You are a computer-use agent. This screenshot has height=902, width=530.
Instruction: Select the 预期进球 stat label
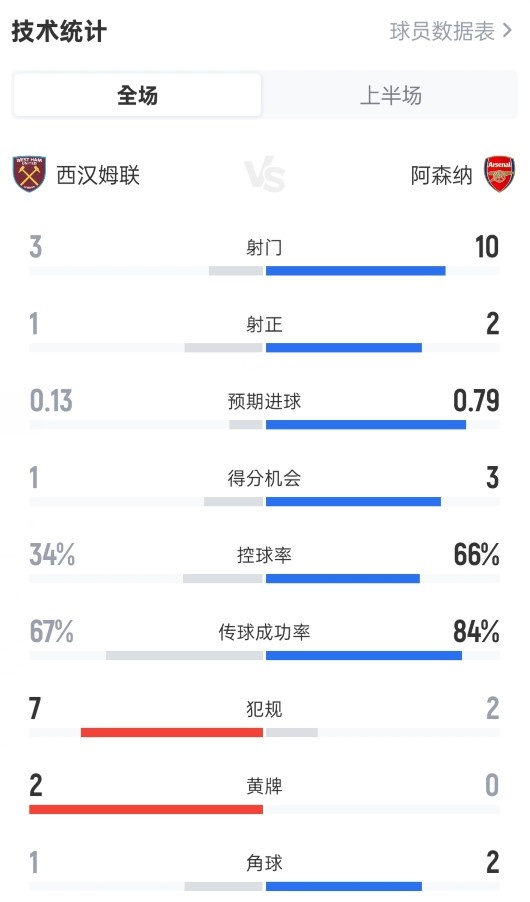tap(264, 402)
